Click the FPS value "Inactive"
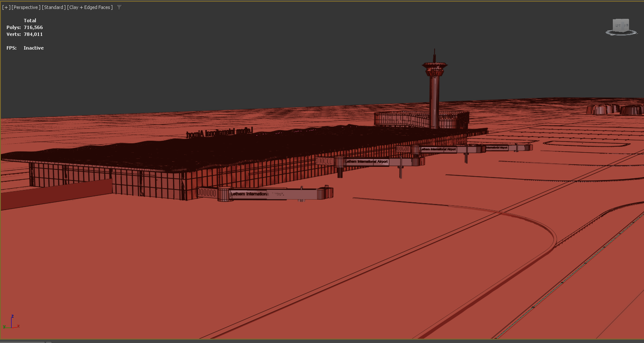Image resolution: width=644 pixels, height=343 pixels. click(34, 48)
